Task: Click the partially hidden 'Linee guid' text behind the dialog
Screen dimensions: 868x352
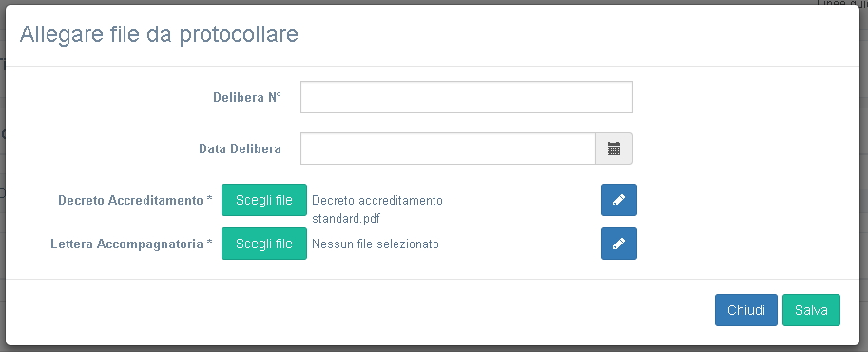Action: pyautogui.click(x=842, y=3)
